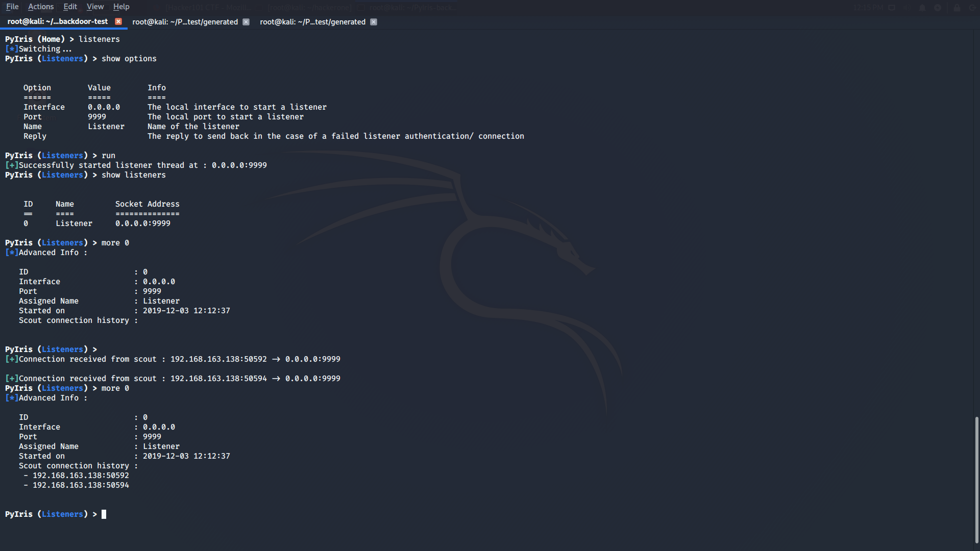Open the Edit menu
Image resolution: width=980 pixels, height=551 pixels.
(70, 7)
